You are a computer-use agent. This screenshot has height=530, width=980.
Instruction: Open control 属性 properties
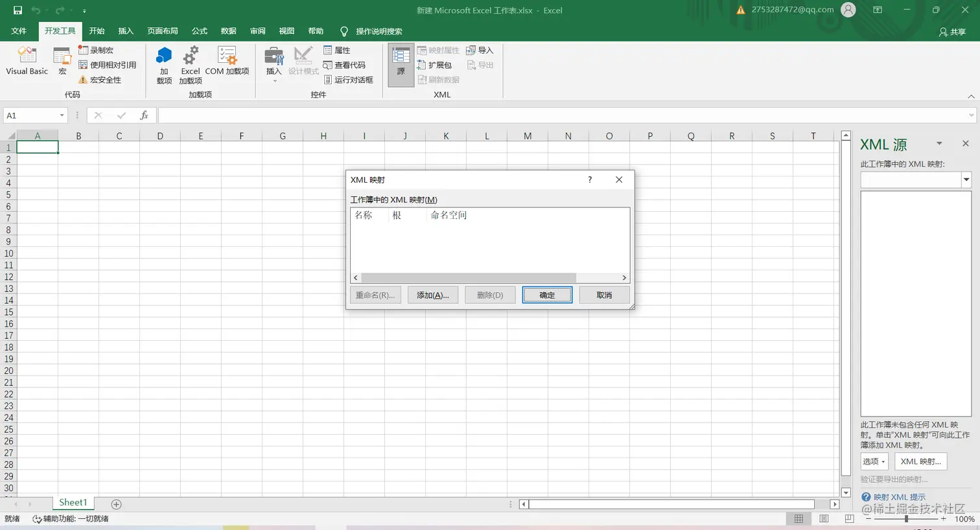pyautogui.click(x=337, y=50)
